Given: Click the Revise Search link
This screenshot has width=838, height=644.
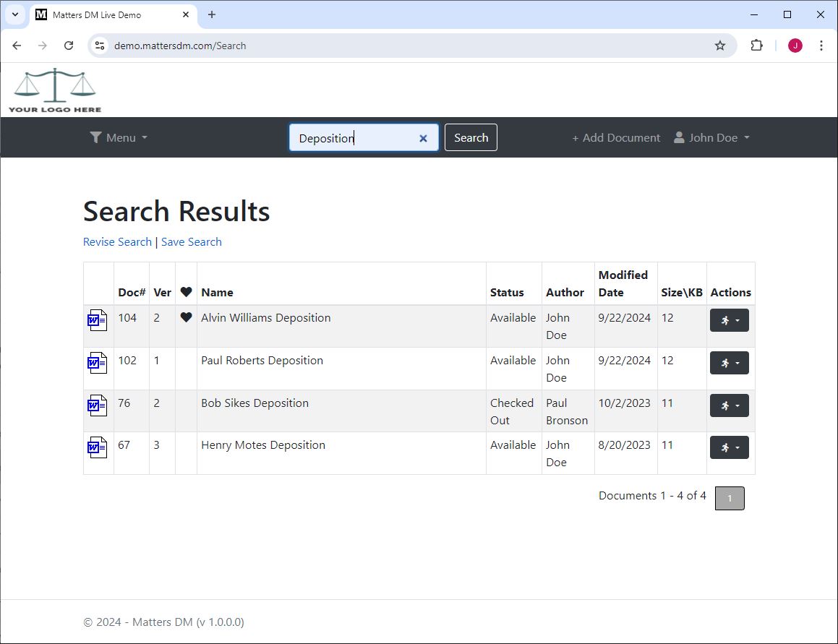Looking at the screenshot, I should coord(117,241).
